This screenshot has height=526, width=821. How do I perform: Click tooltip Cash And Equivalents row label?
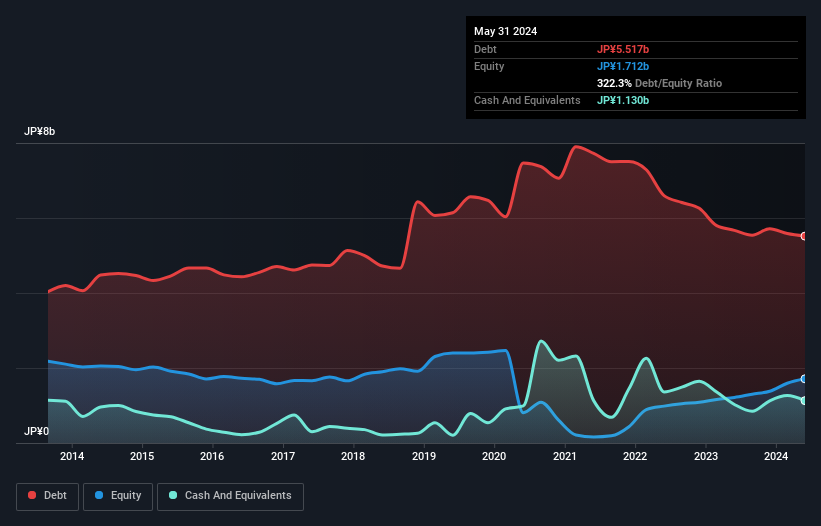(527, 100)
